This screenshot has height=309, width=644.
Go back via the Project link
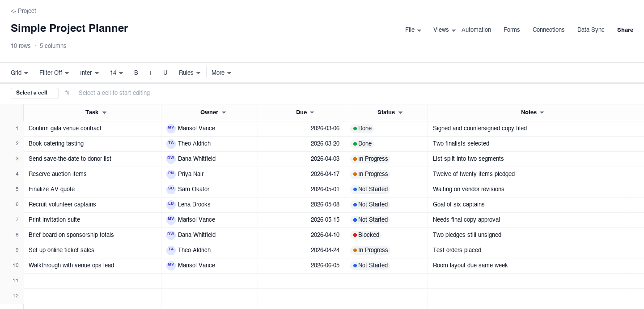coord(23,11)
